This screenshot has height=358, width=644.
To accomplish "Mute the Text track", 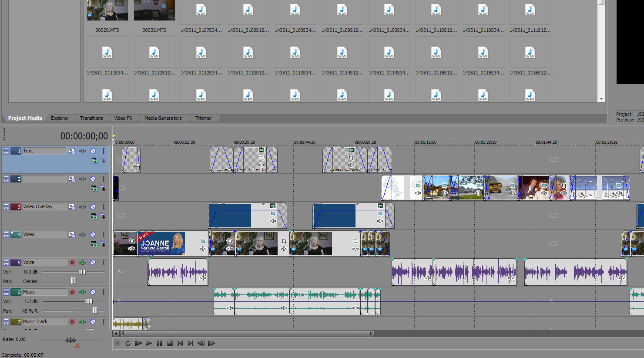I will click(93, 151).
